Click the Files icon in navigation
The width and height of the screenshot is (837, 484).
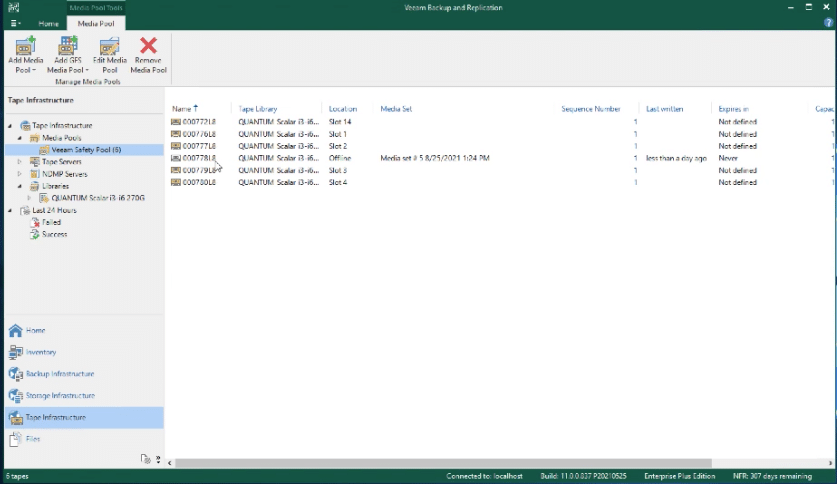pos(15,439)
